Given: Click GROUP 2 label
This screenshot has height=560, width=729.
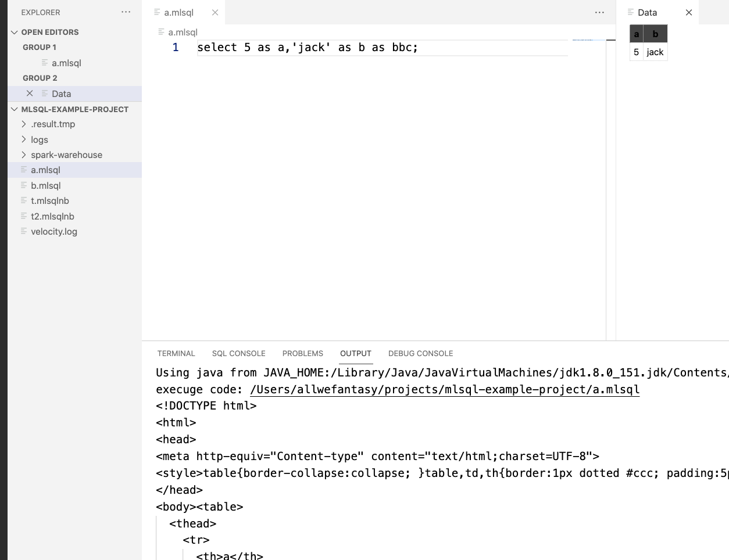Looking at the screenshot, I should click(x=40, y=78).
